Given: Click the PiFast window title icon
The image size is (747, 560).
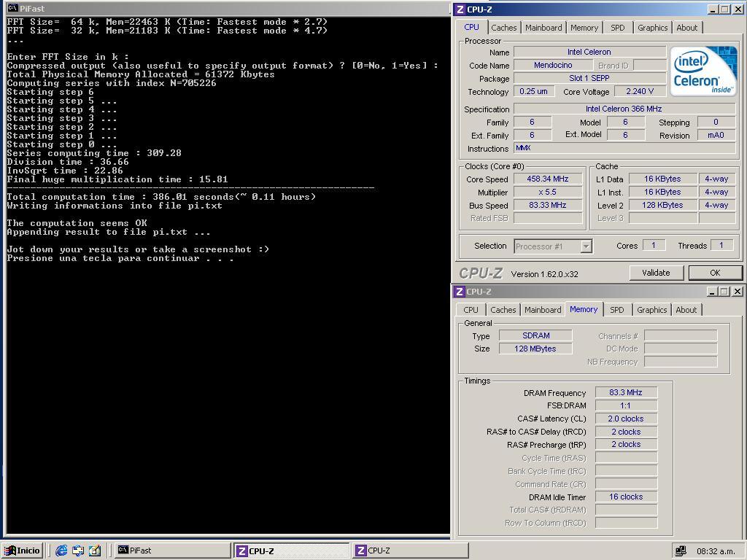Looking at the screenshot, I should tap(13, 8).
